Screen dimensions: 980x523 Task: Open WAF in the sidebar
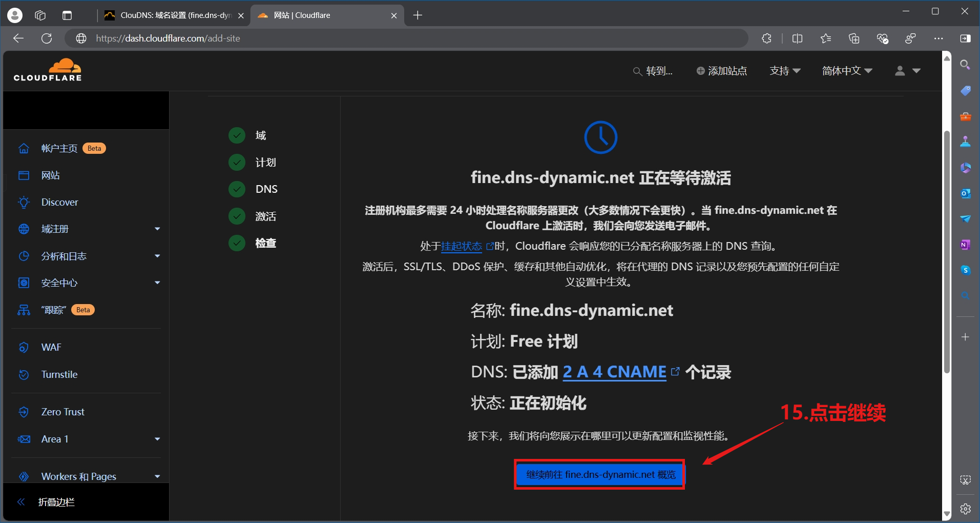point(51,347)
